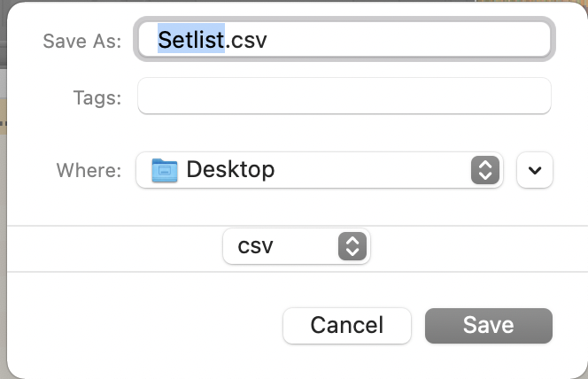Open the Where location dropdown
This screenshot has height=379, width=588.
319,170
